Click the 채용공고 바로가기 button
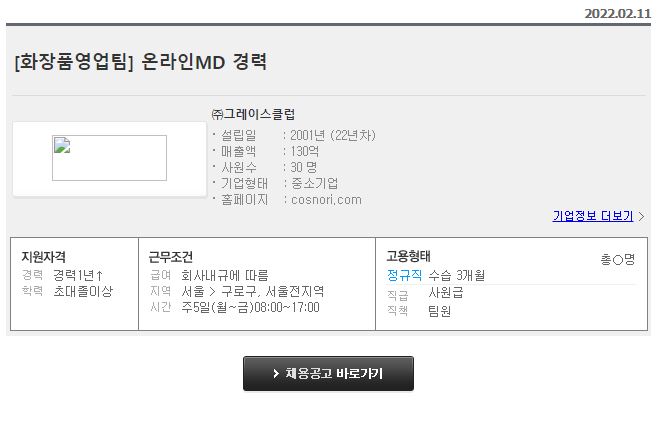Screen dimensions: 657x433 328,373
